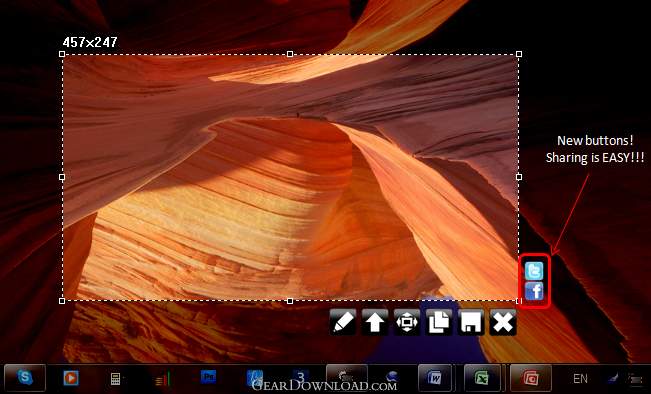651x394 pixels.
Task: Upload the screenshot with the arrow button
Action: 375,322
